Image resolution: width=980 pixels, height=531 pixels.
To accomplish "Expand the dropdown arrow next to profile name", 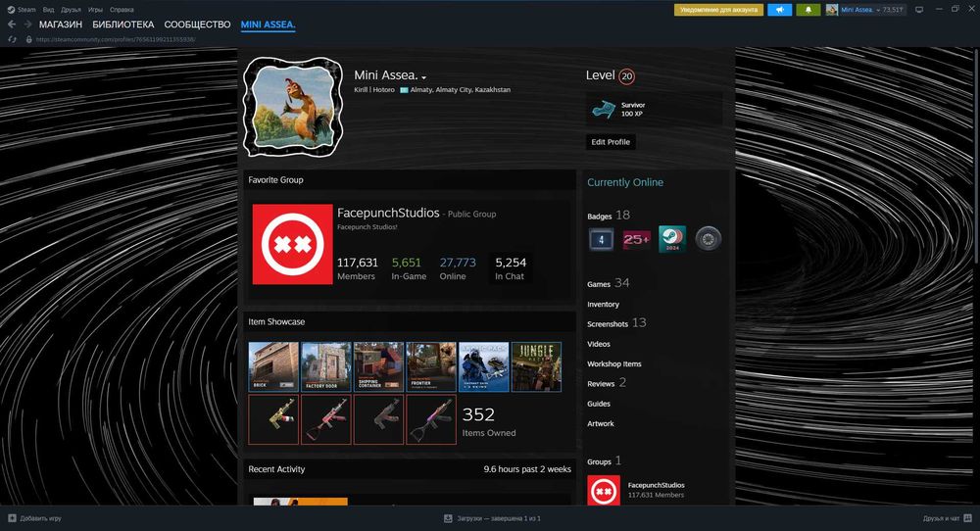I will click(423, 77).
